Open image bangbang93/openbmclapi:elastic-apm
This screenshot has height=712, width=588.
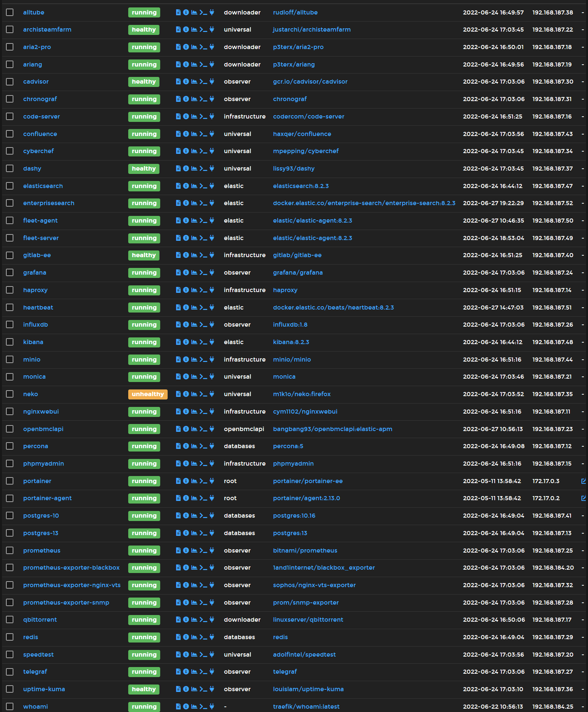(332, 429)
